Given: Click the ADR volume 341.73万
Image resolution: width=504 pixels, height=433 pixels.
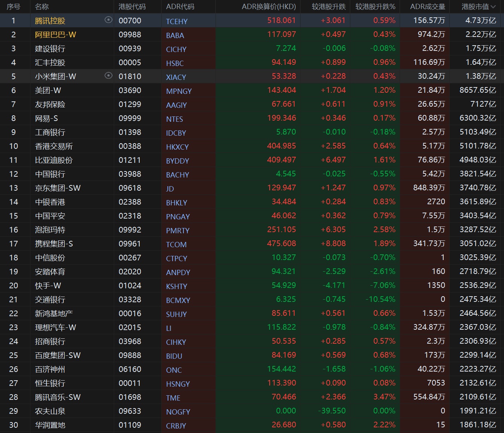Looking at the screenshot, I should coord(429,243).
